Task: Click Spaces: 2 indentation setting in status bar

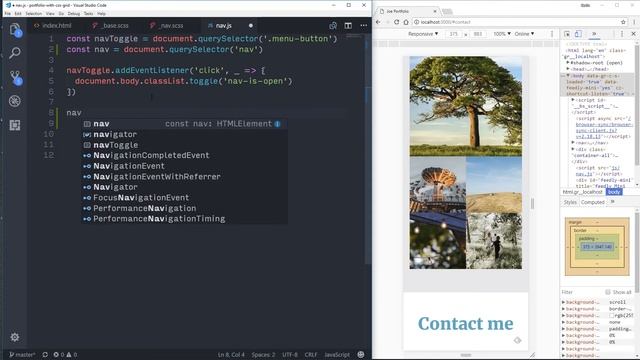Action: coord(263,355)
